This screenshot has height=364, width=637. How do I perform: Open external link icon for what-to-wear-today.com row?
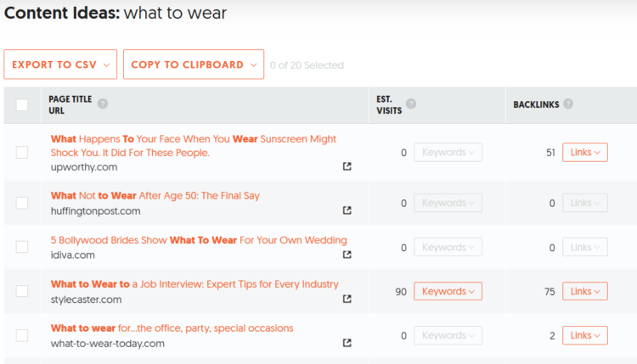[347, 343]
